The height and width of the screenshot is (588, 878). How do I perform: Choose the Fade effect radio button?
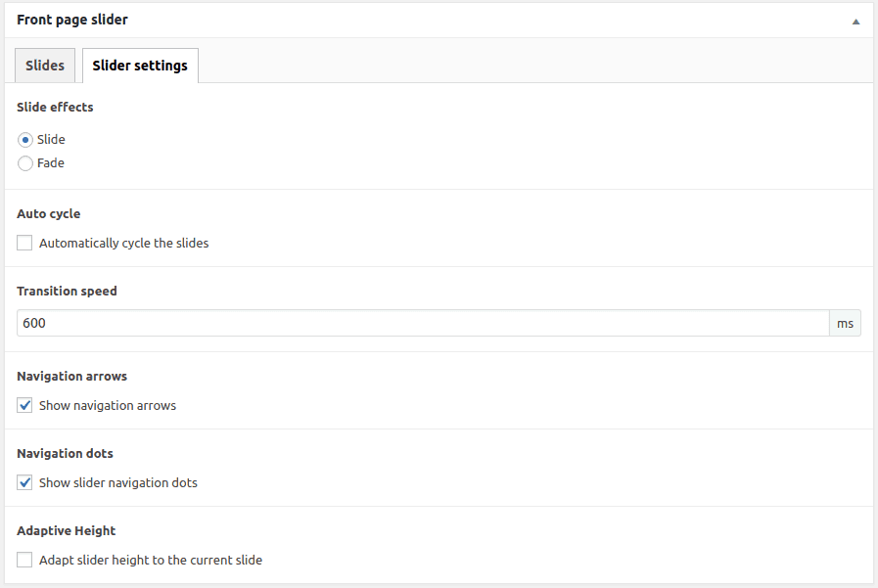[25, 163]
